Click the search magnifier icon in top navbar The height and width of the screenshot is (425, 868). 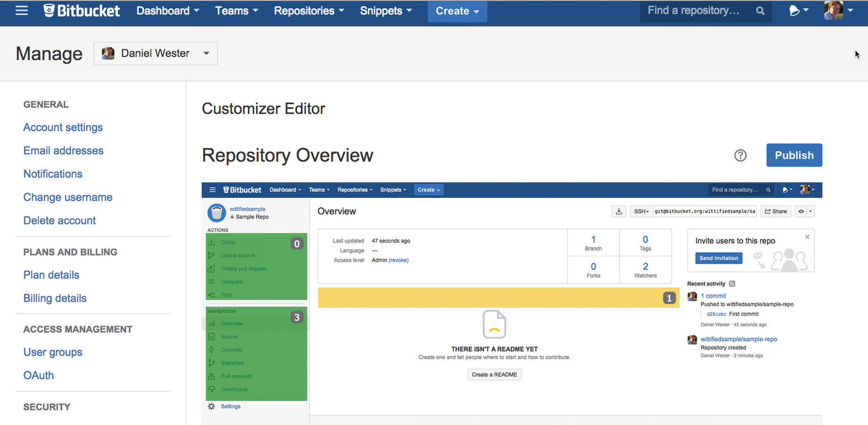(x=760, y=11)
